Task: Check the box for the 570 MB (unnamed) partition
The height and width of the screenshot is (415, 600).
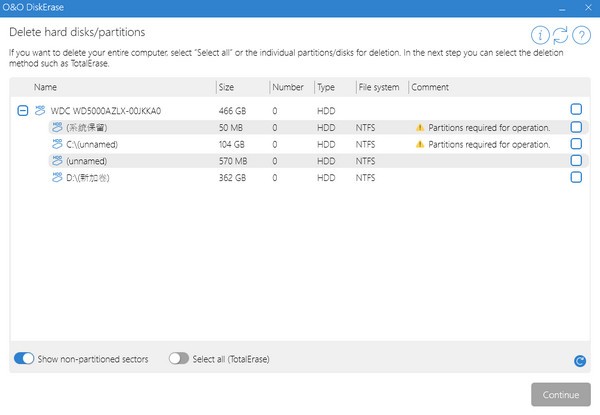Action: point(576,160)
